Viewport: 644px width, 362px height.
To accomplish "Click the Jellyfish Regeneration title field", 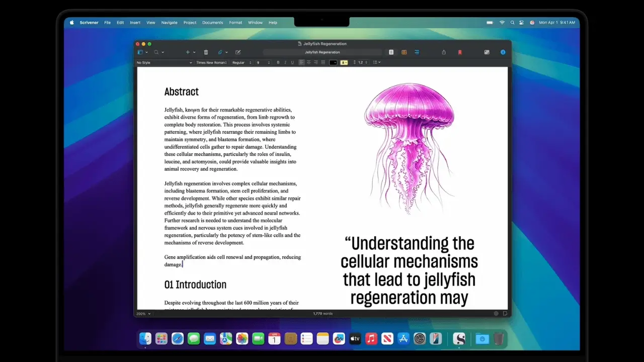I will 322,52.
